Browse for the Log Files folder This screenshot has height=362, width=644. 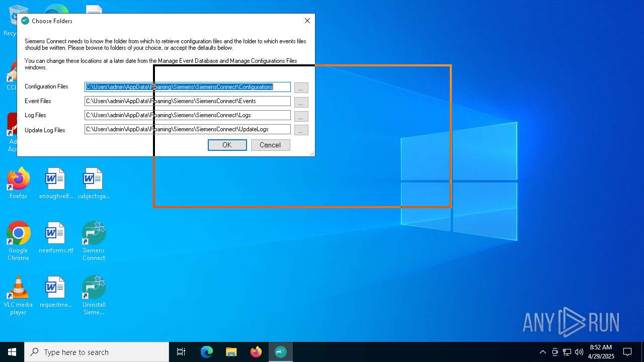point(301,116)
